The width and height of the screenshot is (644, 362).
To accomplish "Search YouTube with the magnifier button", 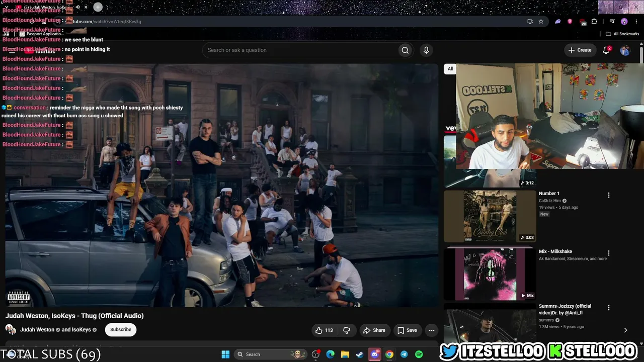I will [405, 50].
